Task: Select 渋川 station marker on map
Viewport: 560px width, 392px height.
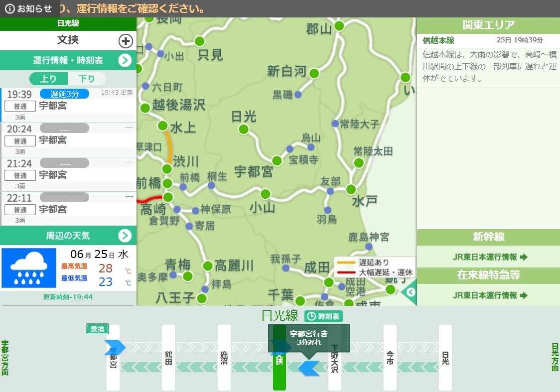Action: [x=167, y=168]
